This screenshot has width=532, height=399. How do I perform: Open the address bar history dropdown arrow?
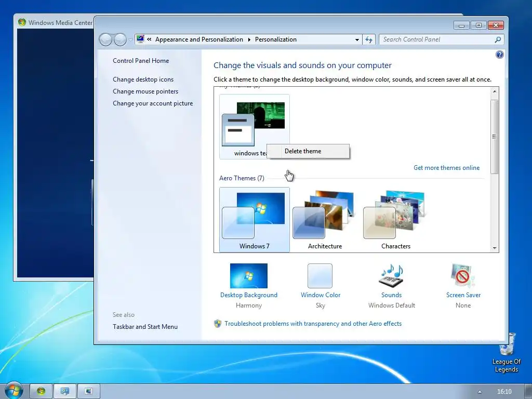[x=357, y=39]
